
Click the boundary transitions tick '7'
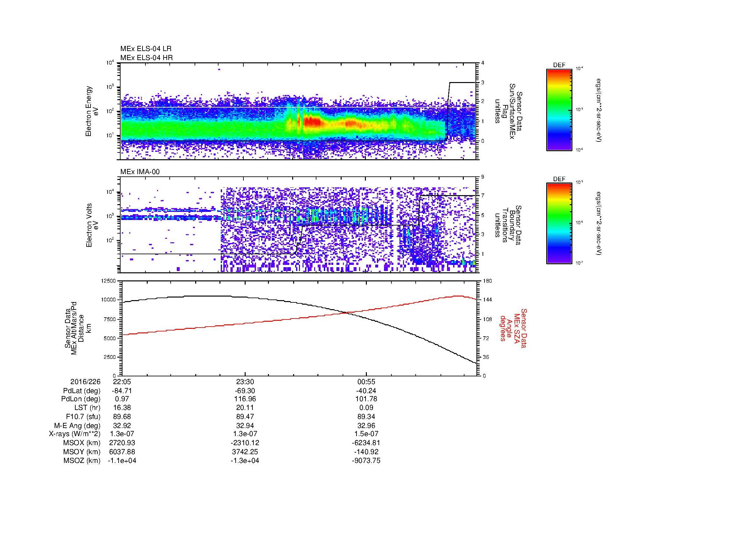483,196
